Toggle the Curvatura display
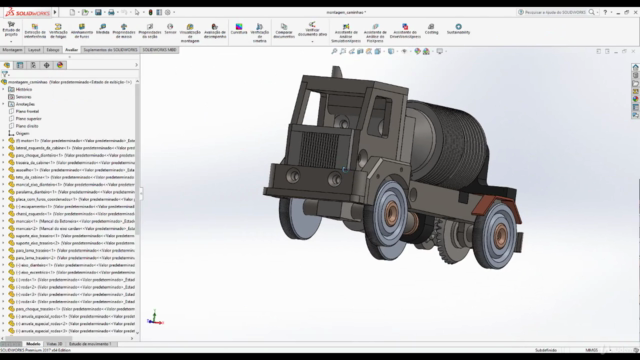The width and height of the screenshot is (640, 360). tap(239, 29)
